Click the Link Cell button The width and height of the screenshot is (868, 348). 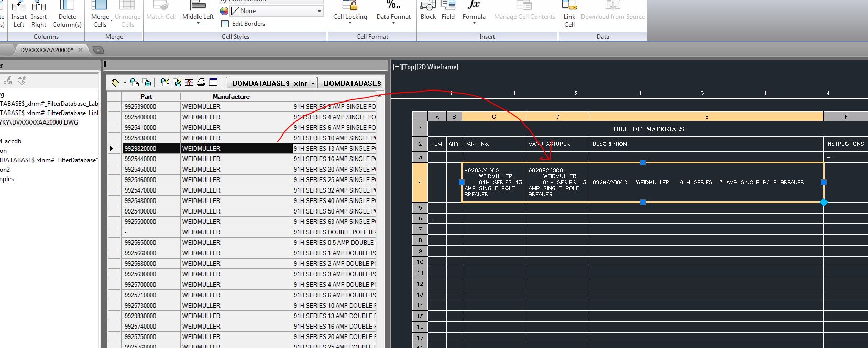coord(569,14)
